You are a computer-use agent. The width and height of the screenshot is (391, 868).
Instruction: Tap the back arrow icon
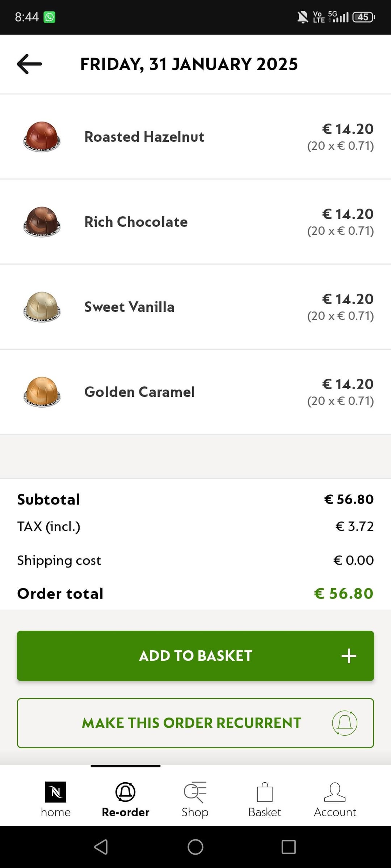click(x=29, y=64)
